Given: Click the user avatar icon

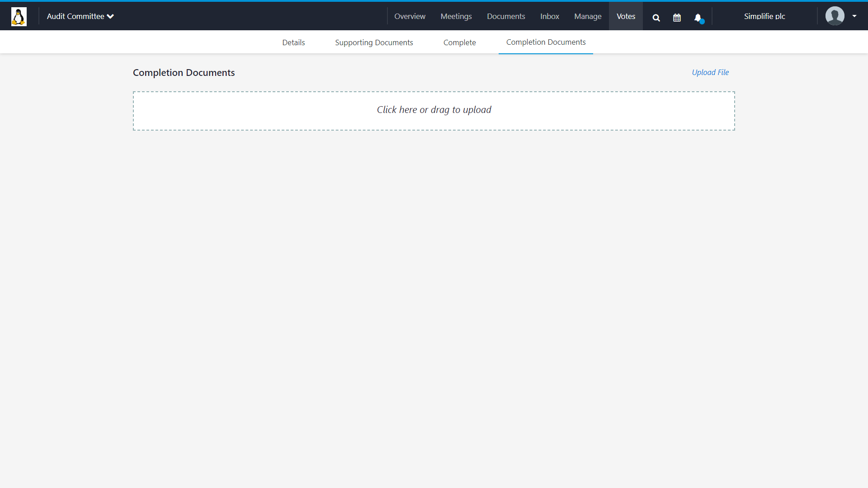Looking at the screenshot, I should [x=835, y=16].
